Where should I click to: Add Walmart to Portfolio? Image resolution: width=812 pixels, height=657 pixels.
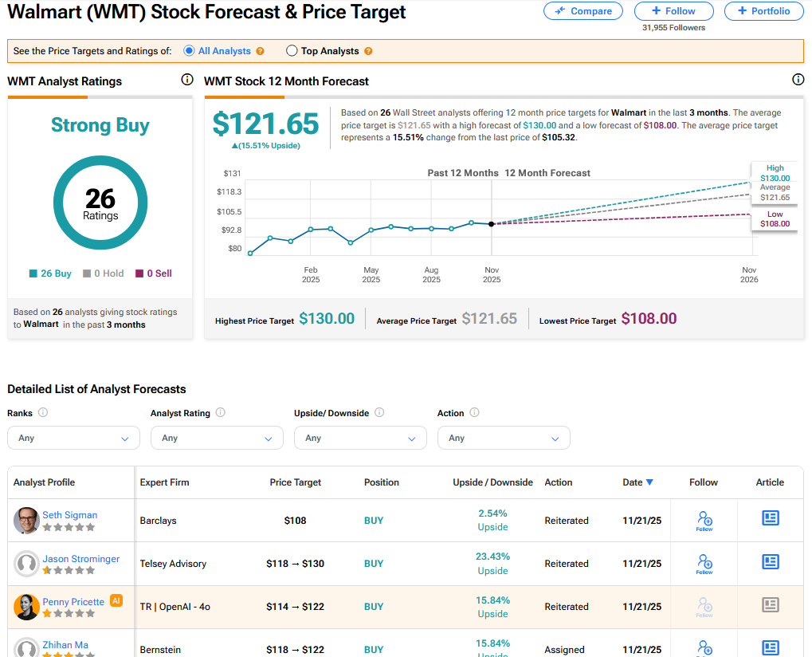763,11
